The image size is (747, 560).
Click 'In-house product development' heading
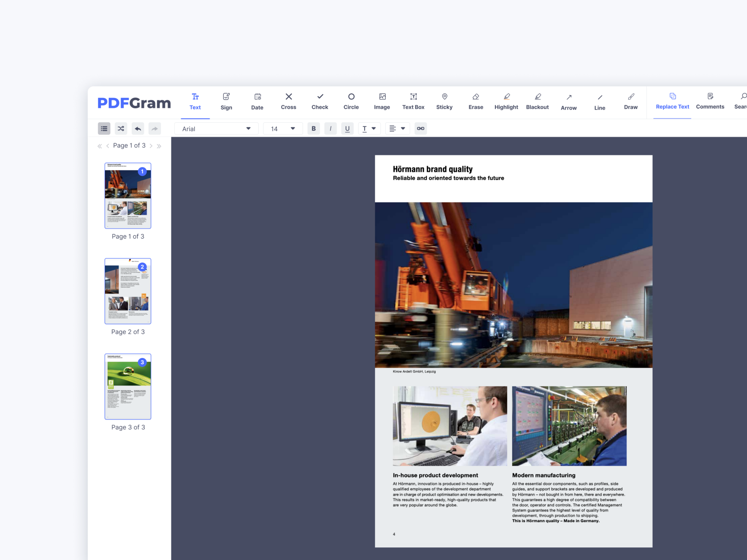436,476
